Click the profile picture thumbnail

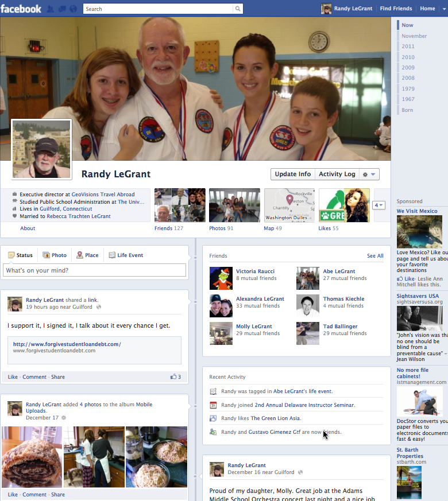(x=41, y=149)
